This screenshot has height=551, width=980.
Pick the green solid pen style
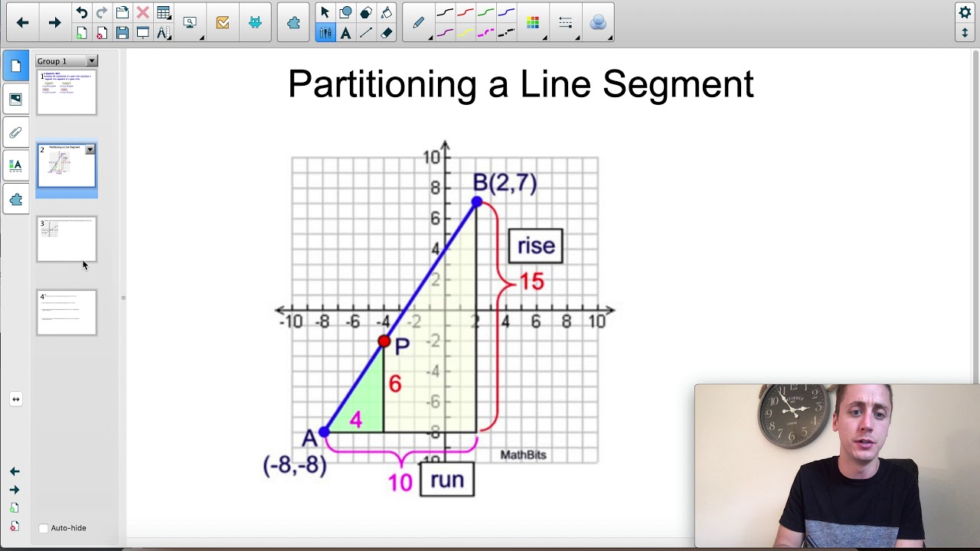click(x=485, y=12)
